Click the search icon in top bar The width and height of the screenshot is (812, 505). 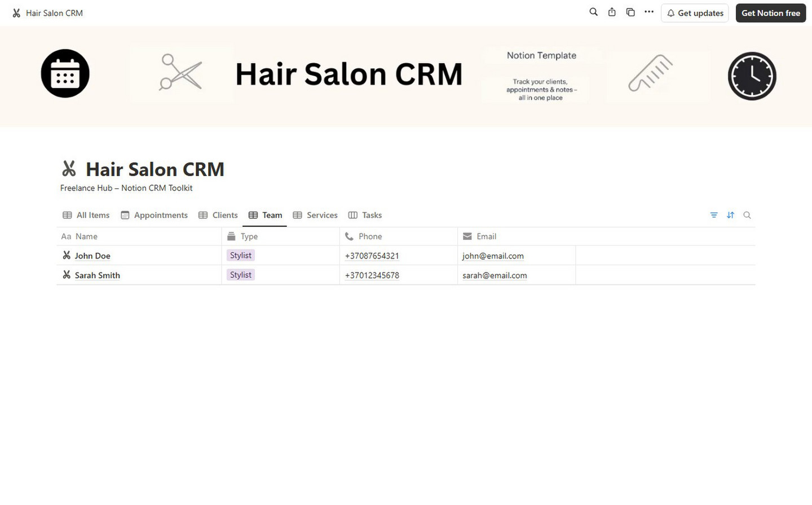593,12
